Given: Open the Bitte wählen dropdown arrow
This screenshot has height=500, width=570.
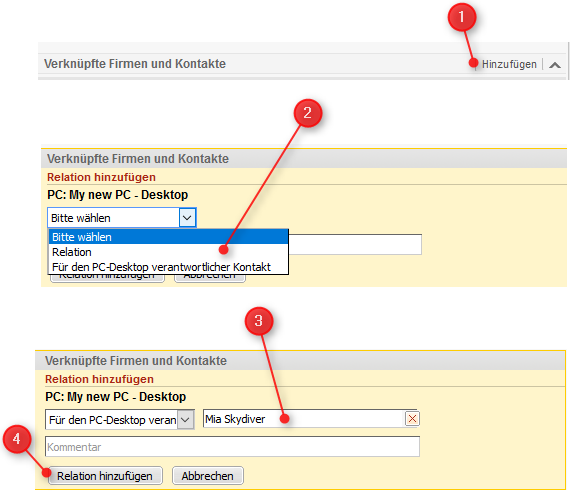Looking at the screenshot, I should click(187, 218).
